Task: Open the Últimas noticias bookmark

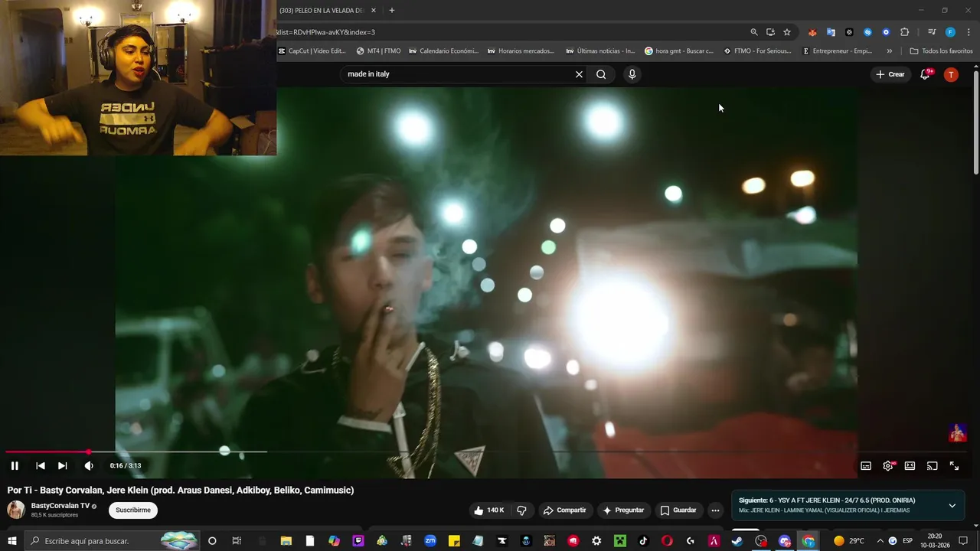Action: (601, 51)
